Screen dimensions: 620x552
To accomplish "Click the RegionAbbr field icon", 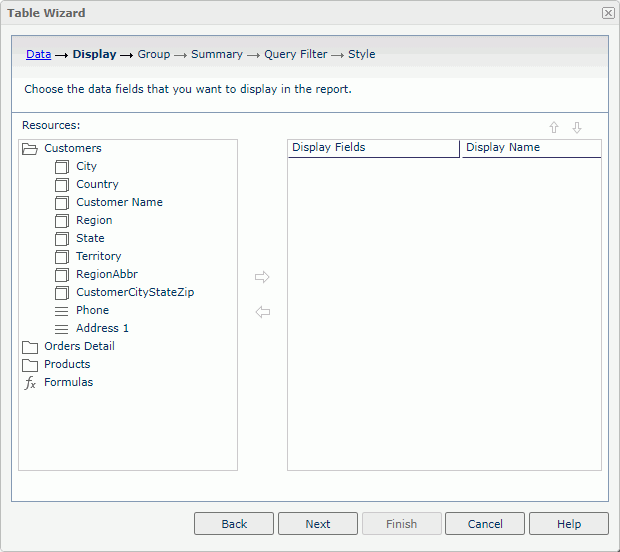I will point(62,275).
